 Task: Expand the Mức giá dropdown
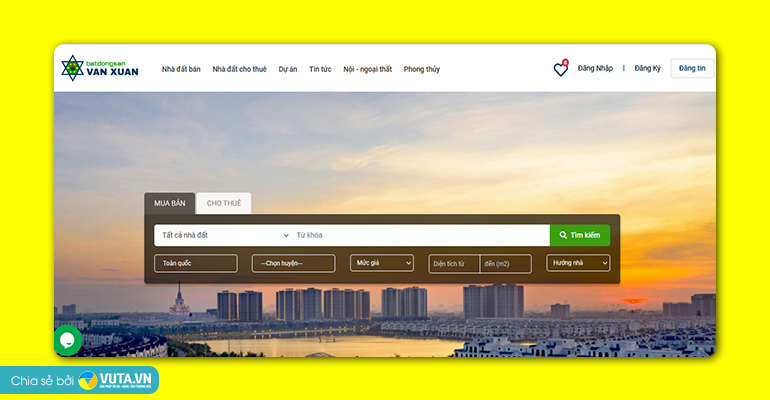click(x=382, y=263)
